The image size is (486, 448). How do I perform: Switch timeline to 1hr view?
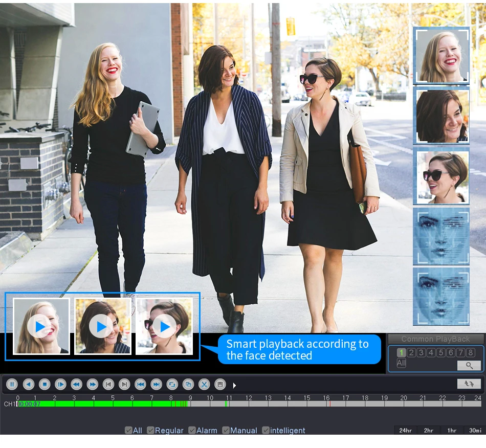pyautogui.click(x=452, y=430)
